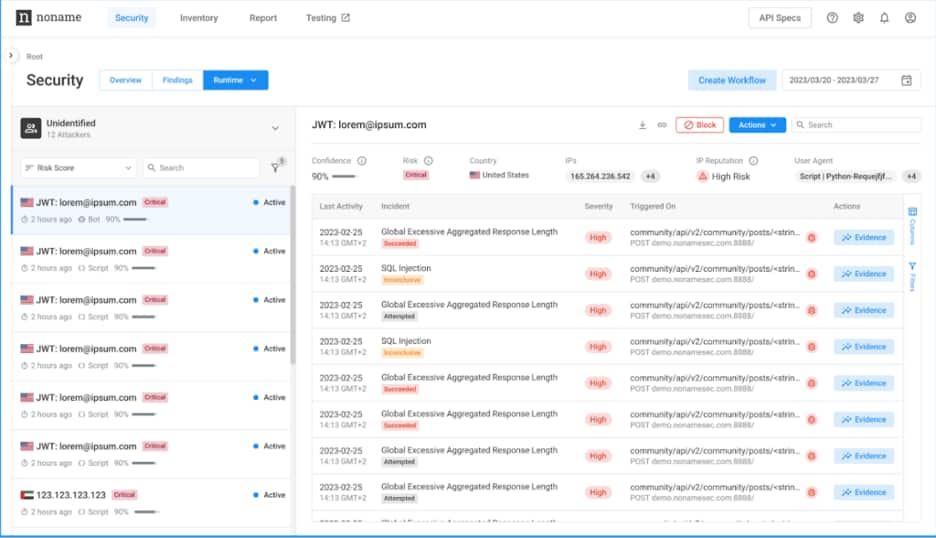Expand the Unidentified attackers group chevron
The width and height of the screenshot is (936, 538).
[x=275, y=128]
